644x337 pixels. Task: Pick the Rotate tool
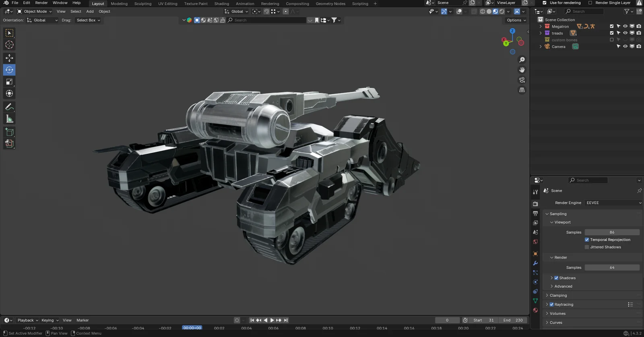point(9,70)
